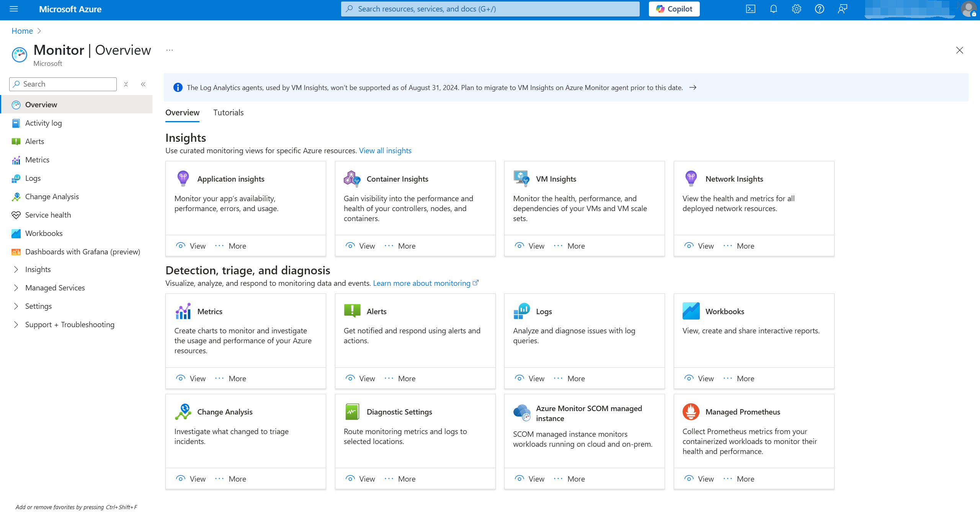Click inside the sidebar Search field
The height and width of the screenshot is (513, 980).
(x=63, y=84)
